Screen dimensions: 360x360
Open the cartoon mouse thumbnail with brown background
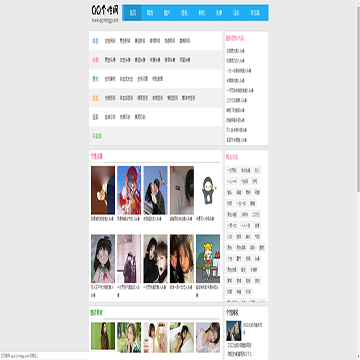pyautogui.click(x=103, y=190)
